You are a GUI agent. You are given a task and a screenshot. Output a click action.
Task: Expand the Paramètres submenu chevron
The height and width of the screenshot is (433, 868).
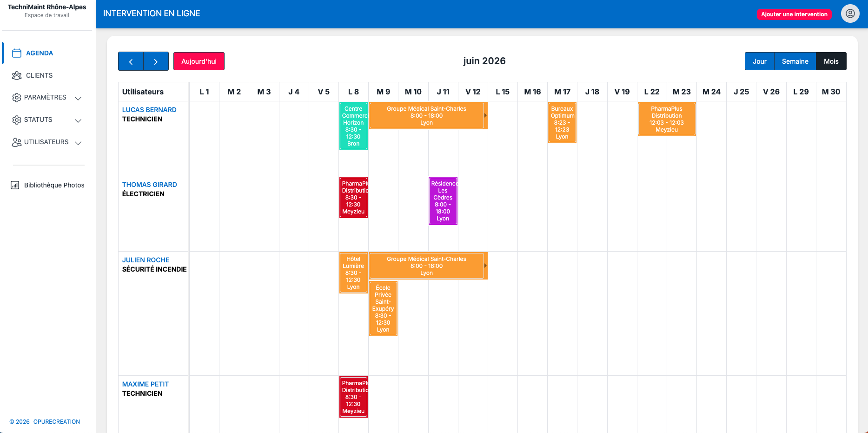[78, 98]
